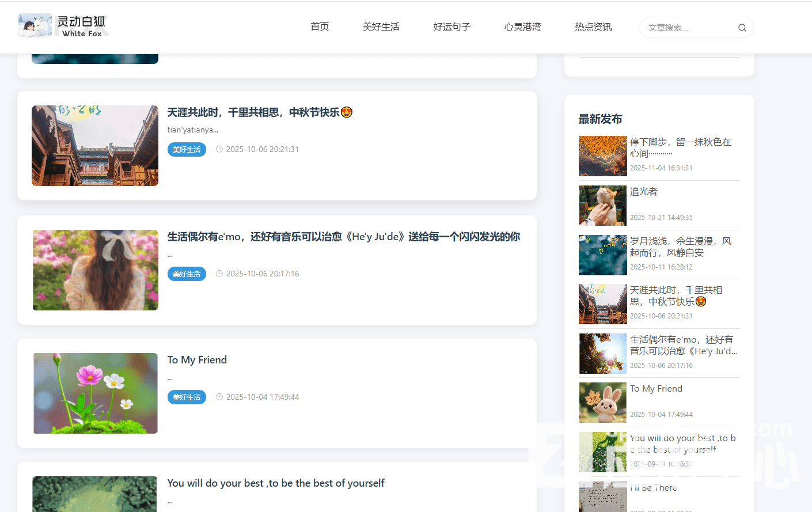Open the Hey Jude music article title
The width and height of the screenshot is (812, 512).
343,237
